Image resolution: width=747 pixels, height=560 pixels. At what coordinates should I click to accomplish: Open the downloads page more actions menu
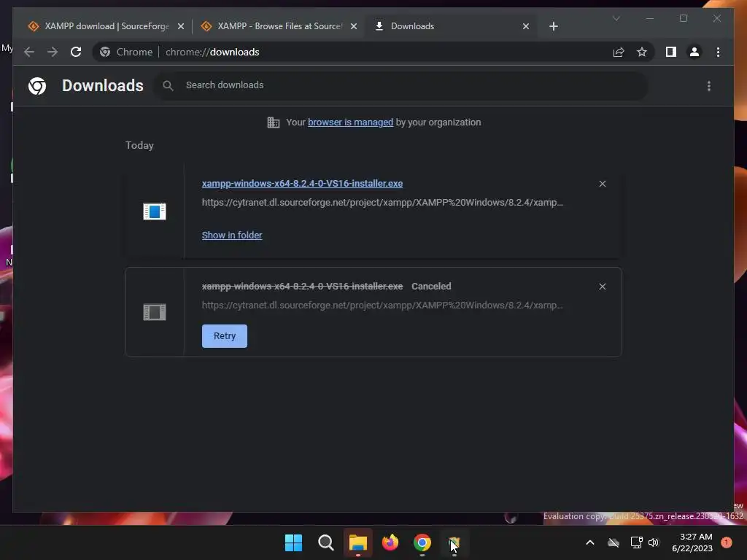[709, 86]
